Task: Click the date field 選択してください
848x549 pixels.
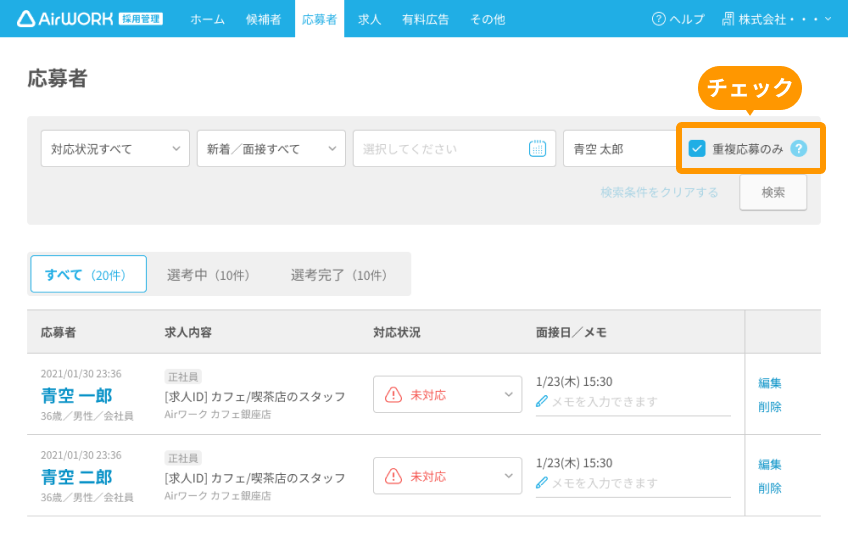Action: [454, 148]
